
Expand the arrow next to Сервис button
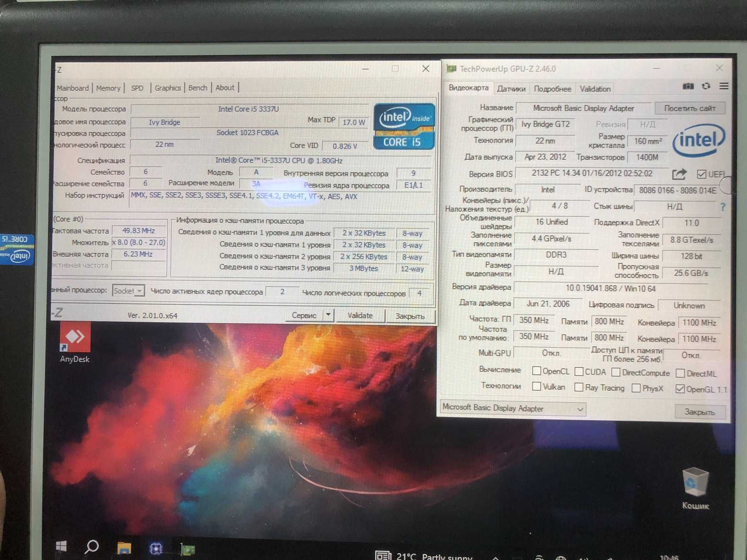point(328,315)
